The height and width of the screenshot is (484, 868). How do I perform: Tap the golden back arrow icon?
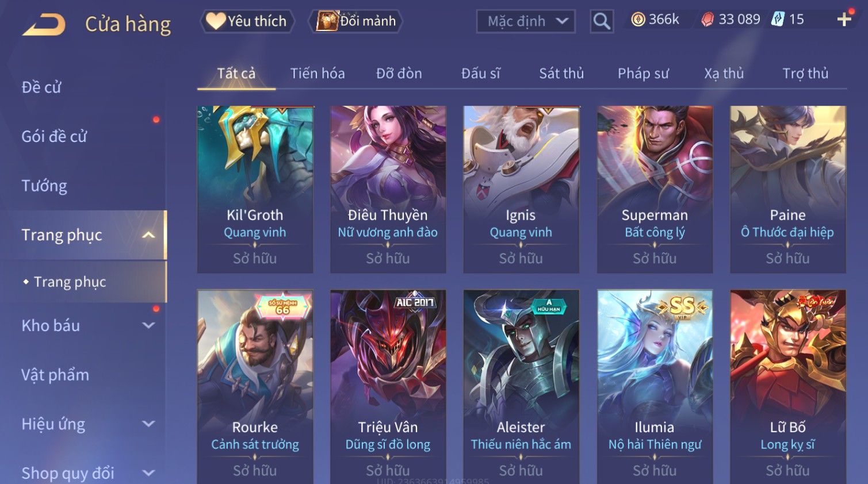44,24
